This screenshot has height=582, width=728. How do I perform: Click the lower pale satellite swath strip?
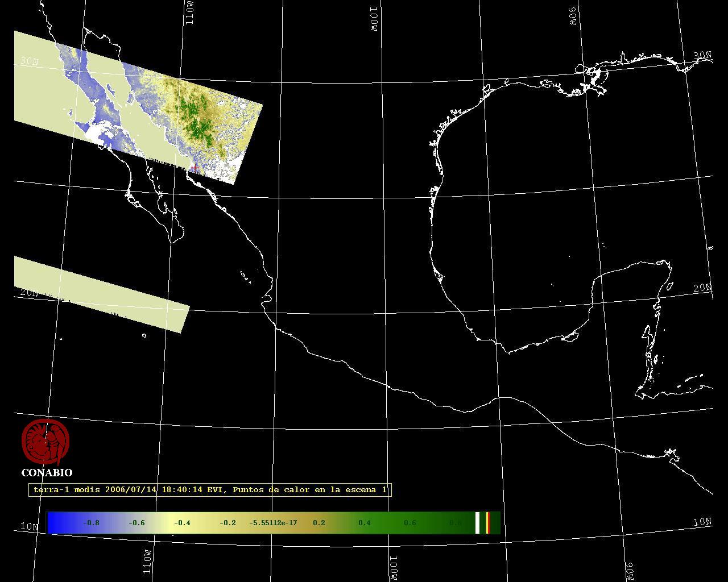tap(102, 294)
